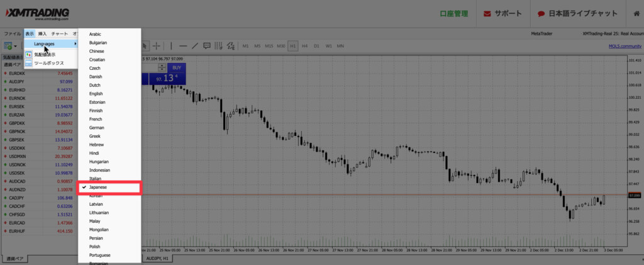The height and width of the screenshot is (265, 644).
Task: Click the lot size stepper arrows
Action: tap(162, 67)
